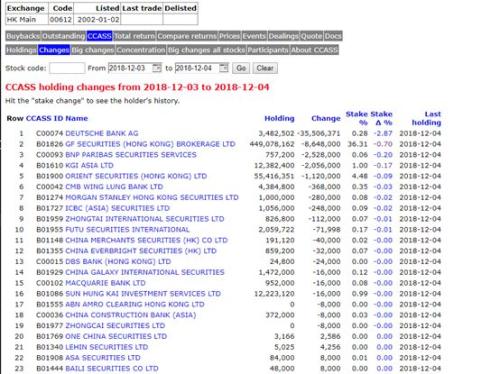Go to the Participants tab
The width and height of the screenshot is (500, 374).
tap(268, 50)
